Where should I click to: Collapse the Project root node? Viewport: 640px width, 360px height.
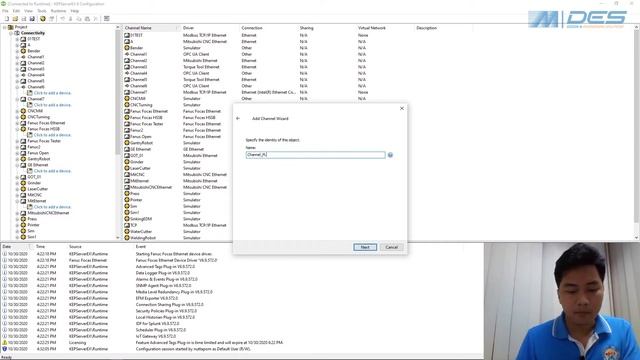5,27
